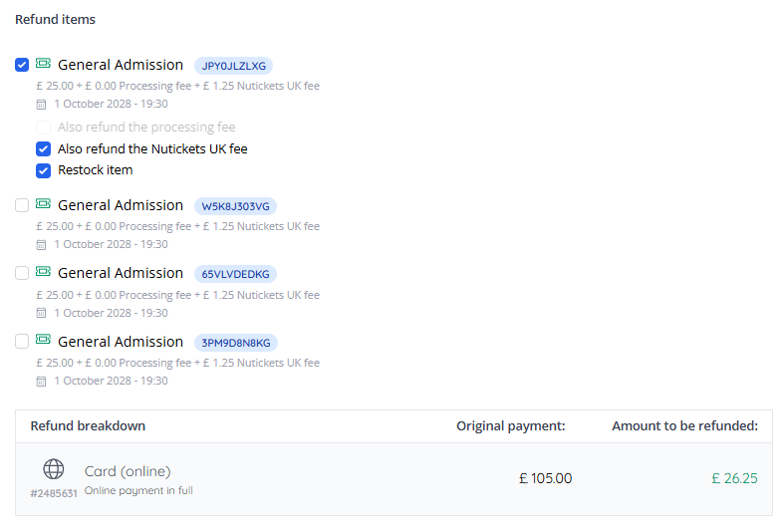This screenshot has height=532, width=784.
Task: Click ticket icon beside 3PM9D8N8KG General Admission
Action: click(43, 341)
